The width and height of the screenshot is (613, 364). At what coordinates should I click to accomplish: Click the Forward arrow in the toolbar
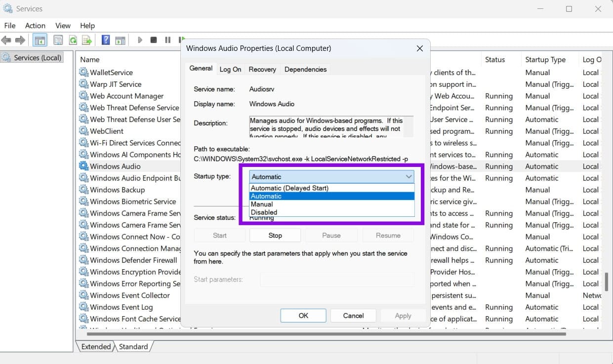tap(20, 40)
